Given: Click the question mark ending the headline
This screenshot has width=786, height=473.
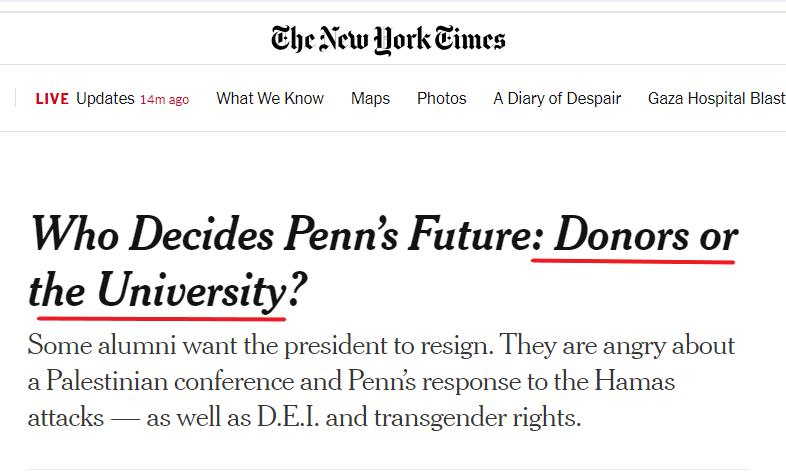Looking at the screenshot, I should (297, 290).
